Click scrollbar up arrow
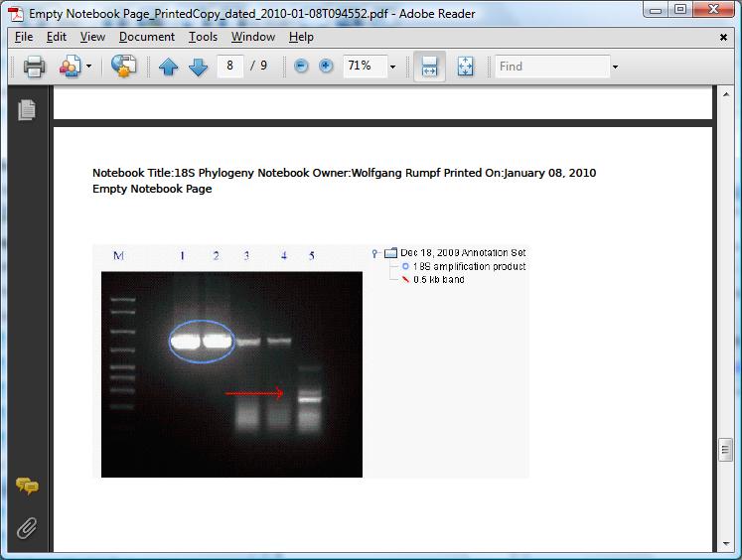This screenshot has height=560, width=742. [x=726, y=94]
